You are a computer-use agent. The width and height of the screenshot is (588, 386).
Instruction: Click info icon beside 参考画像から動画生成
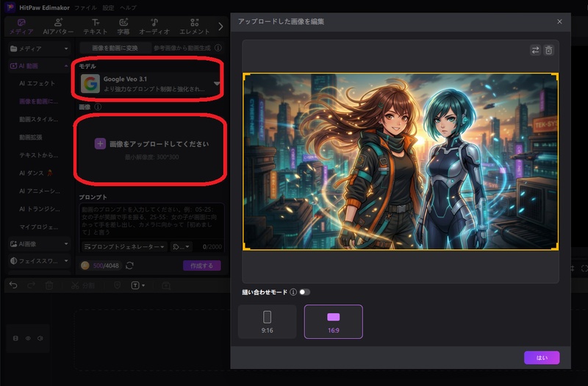pyautogui.click(x=218, y=48)
